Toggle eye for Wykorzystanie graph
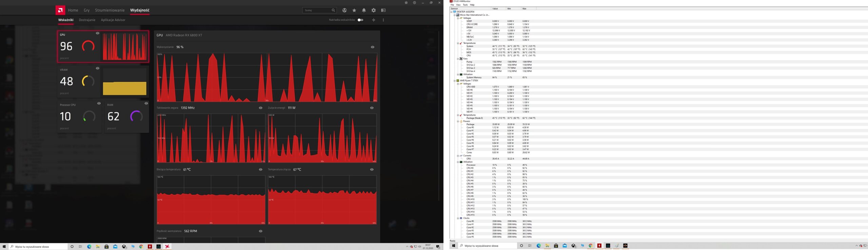Image resolution: width=868 pixels, height=250 pixels. [373, 47]
